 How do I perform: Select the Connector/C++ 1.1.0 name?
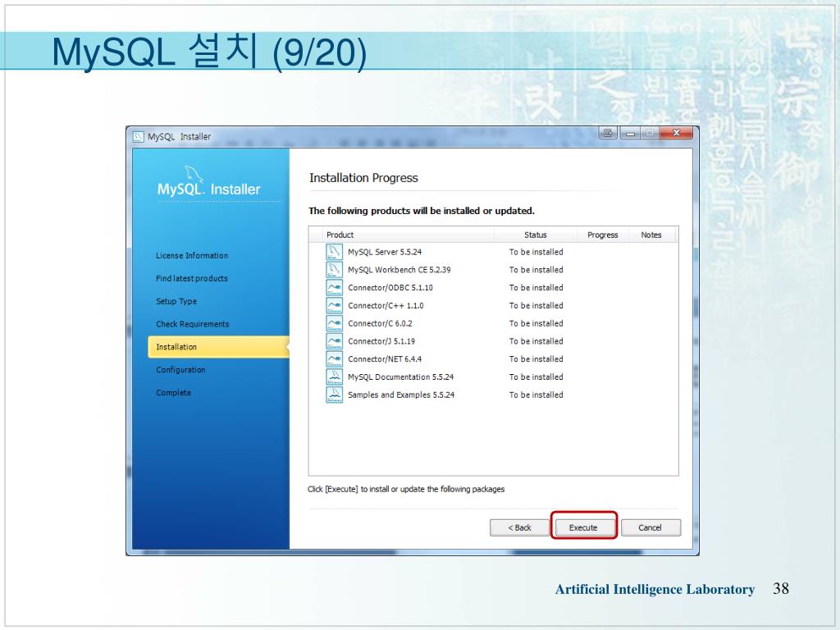[386, 305]
